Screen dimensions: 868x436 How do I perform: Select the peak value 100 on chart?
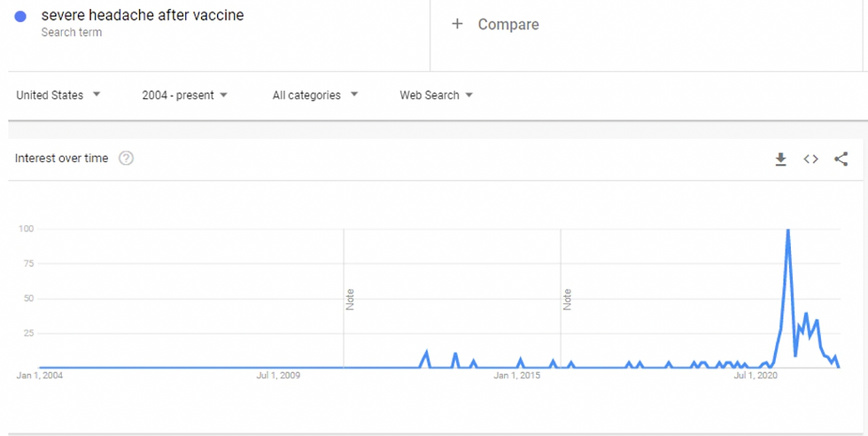[787, 230]
